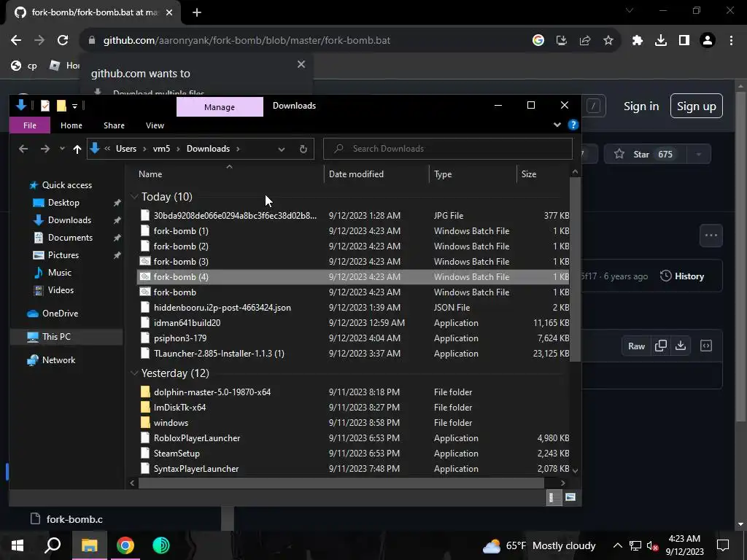Go back in Explorer navigation
The image size is (747, 560).
[x=23, y=149]
